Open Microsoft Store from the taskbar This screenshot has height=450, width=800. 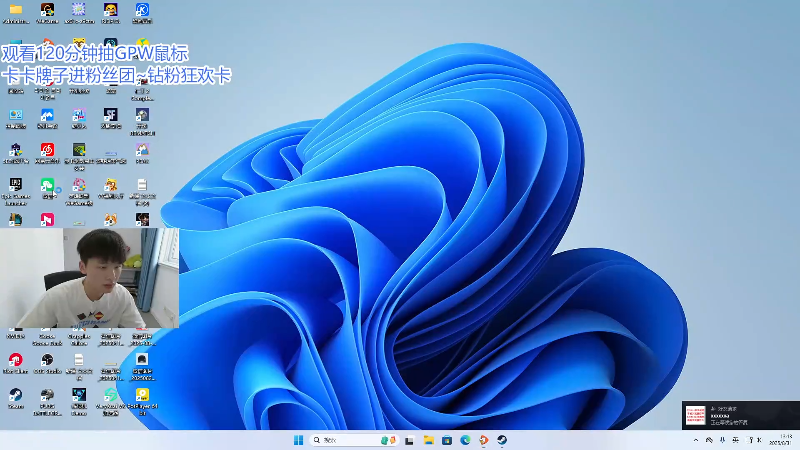pyautogui.click(x=447, y=440)
